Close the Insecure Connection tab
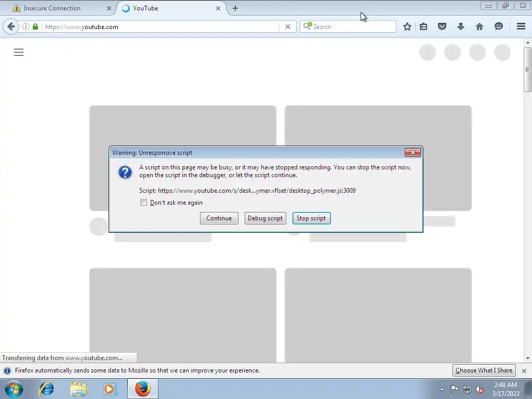The height and width of the screenshot is (399, 532). tap(109, 8)
